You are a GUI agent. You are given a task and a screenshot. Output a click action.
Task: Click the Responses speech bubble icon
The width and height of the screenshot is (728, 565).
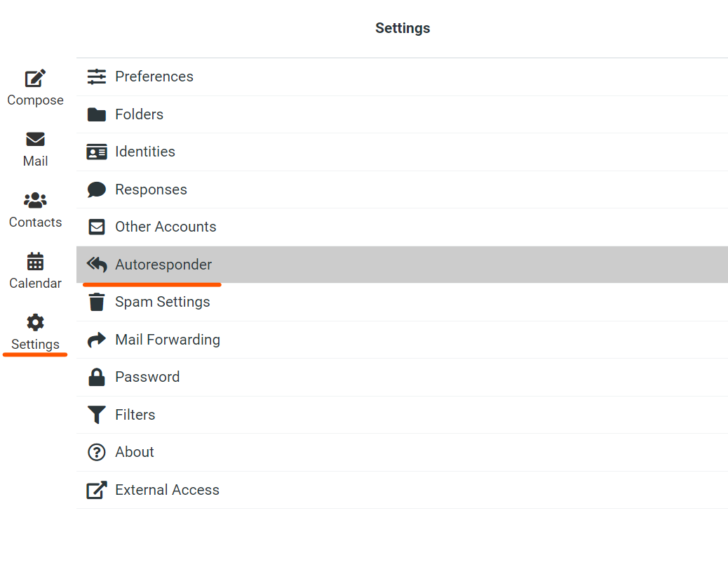coord(97,190)
